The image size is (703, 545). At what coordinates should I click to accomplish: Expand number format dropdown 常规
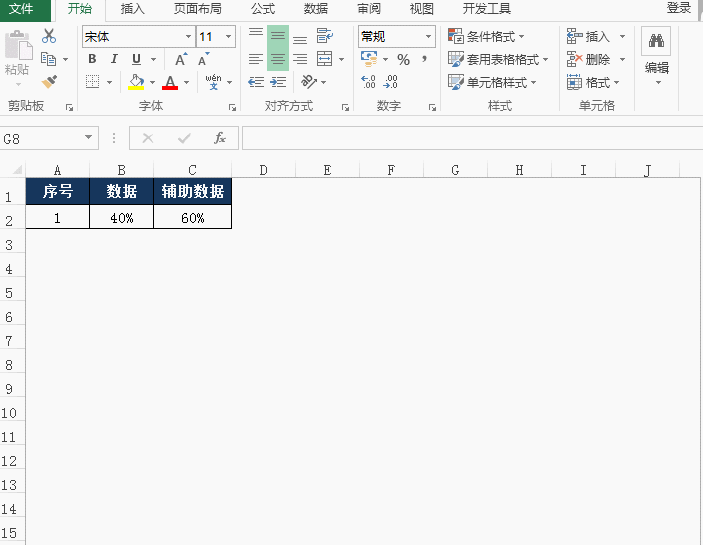click(428, 36)
